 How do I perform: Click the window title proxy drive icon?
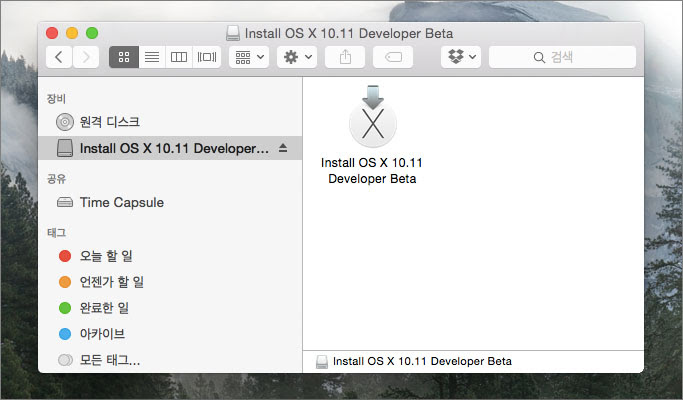(x=233, y=34)
